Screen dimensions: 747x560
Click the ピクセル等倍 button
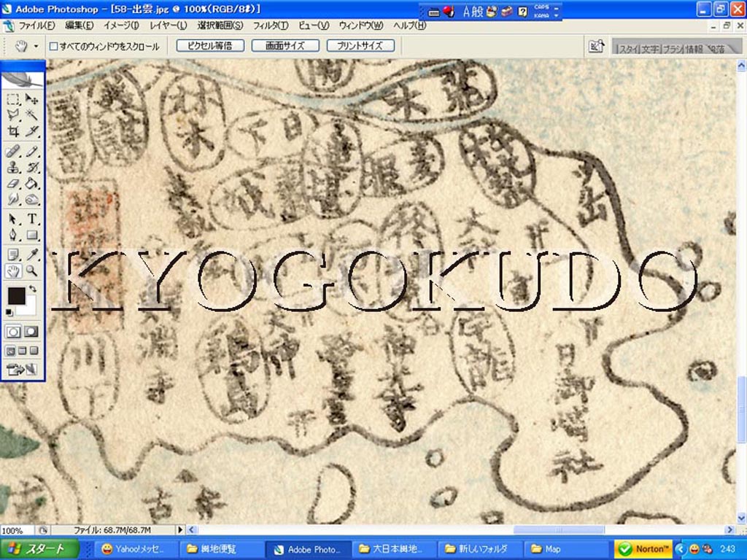point(210,46)
